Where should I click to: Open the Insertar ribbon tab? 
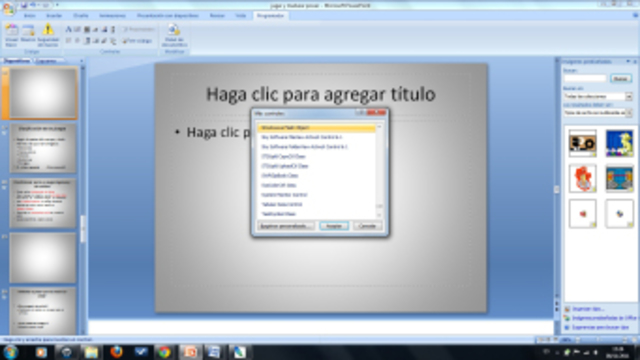pos(54,16)
